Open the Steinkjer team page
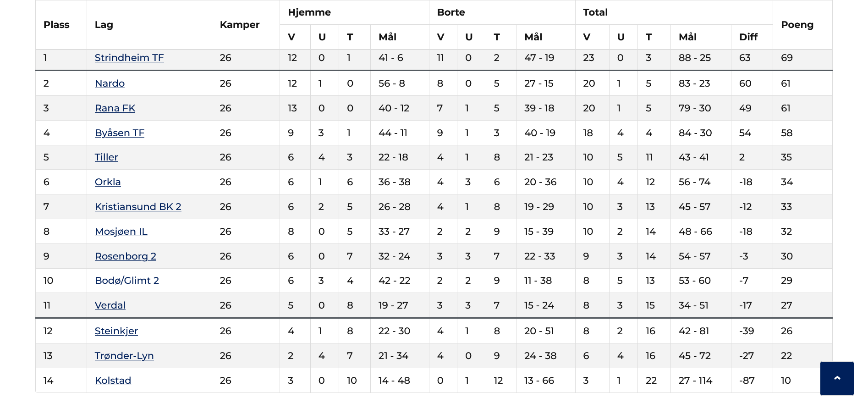The image size is (868, 409). point(116,331)
